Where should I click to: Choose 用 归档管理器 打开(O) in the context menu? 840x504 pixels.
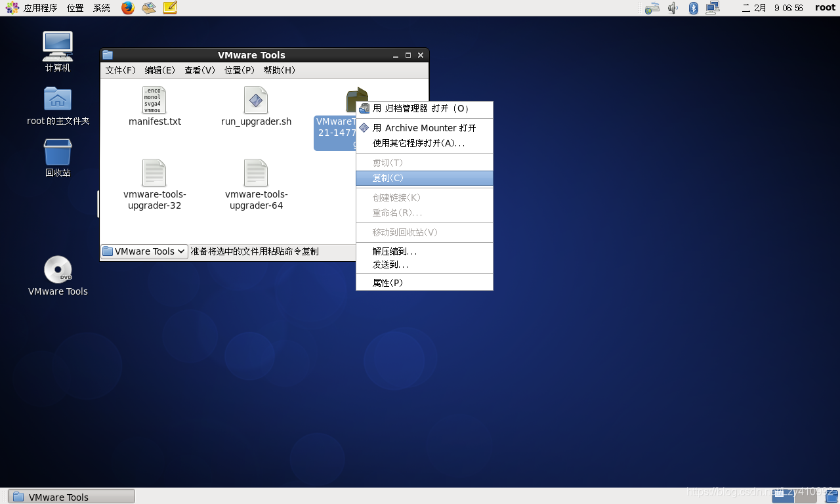pyautogui.click(x=425, y=108)
